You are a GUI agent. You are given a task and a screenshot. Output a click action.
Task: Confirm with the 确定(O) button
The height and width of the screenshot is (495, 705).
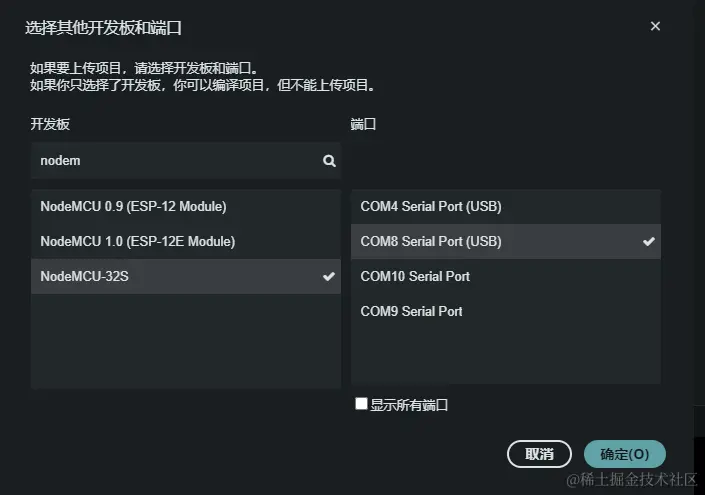pyautogui.click(x=625, y=454)
